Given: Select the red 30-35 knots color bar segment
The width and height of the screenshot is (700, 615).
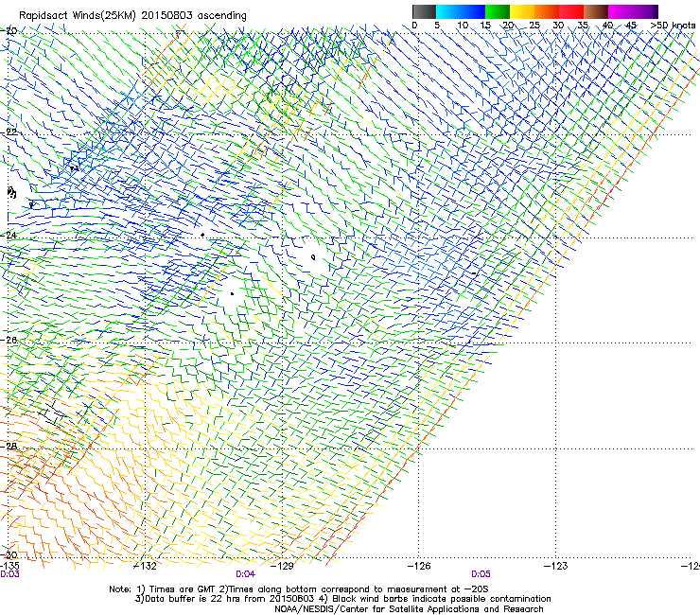Looking at the screenshot, I should [571, 11].
